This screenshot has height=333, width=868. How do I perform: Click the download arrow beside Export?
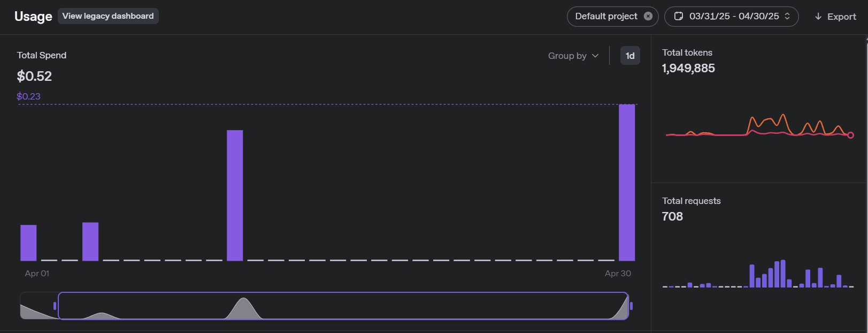click(x=818, y=16)
